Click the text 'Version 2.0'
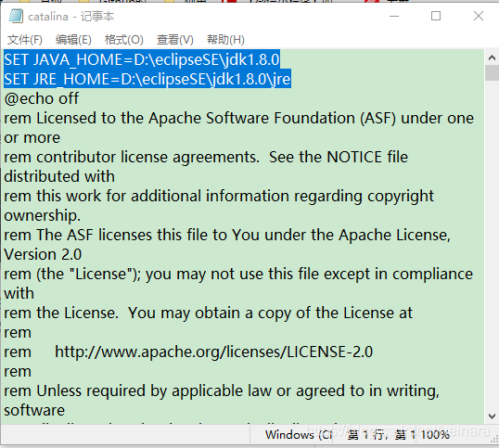 pyautogui.click(x=43, y=254)
